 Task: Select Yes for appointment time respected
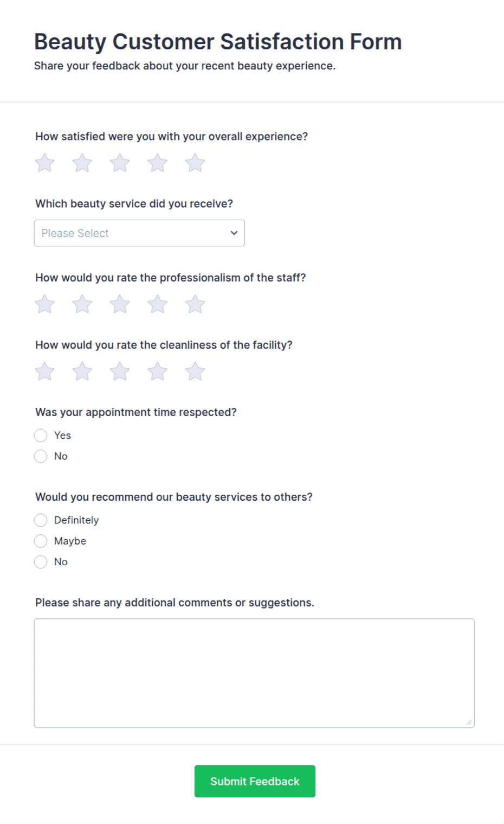pyautogui.click(x=41, y=436)
